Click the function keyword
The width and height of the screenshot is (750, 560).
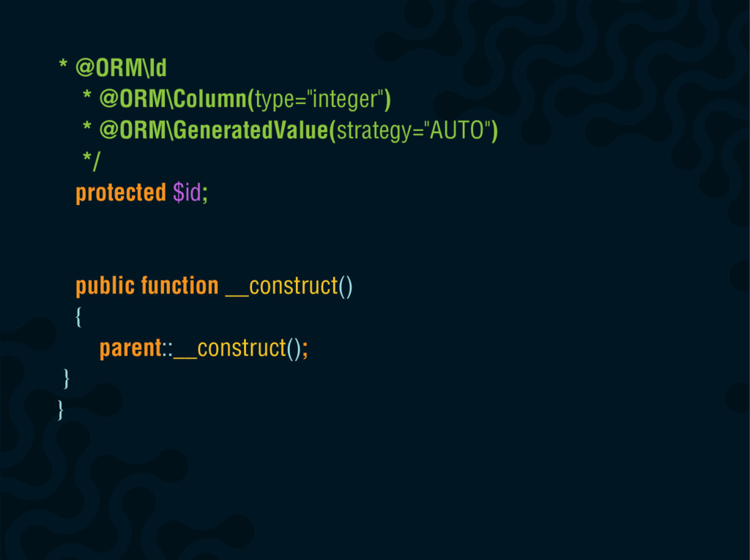tap(180, 285)
